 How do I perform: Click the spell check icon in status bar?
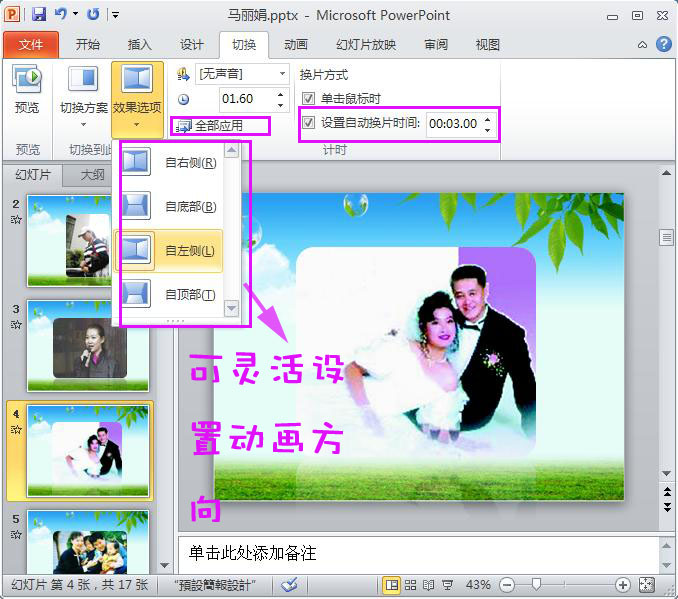(x=289, y=585)
